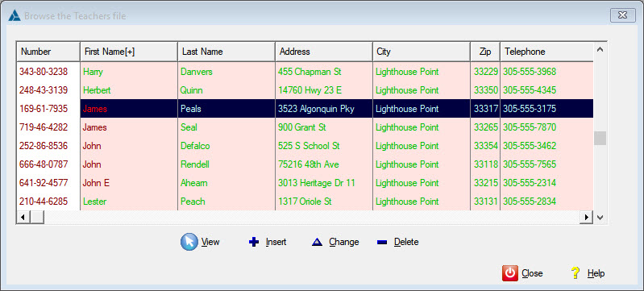
Task: Click the horizontal scrollbar thumb
Action: [x=37, y=217]
